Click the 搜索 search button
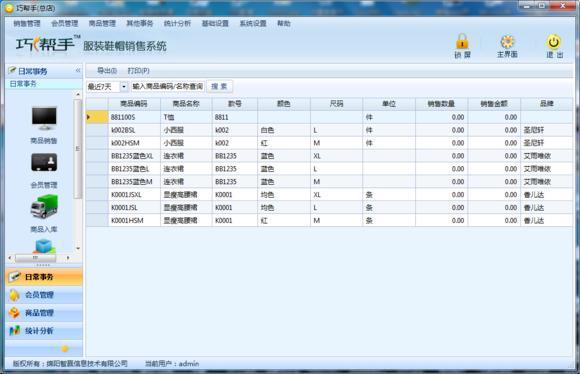 (x=219, y=87)
